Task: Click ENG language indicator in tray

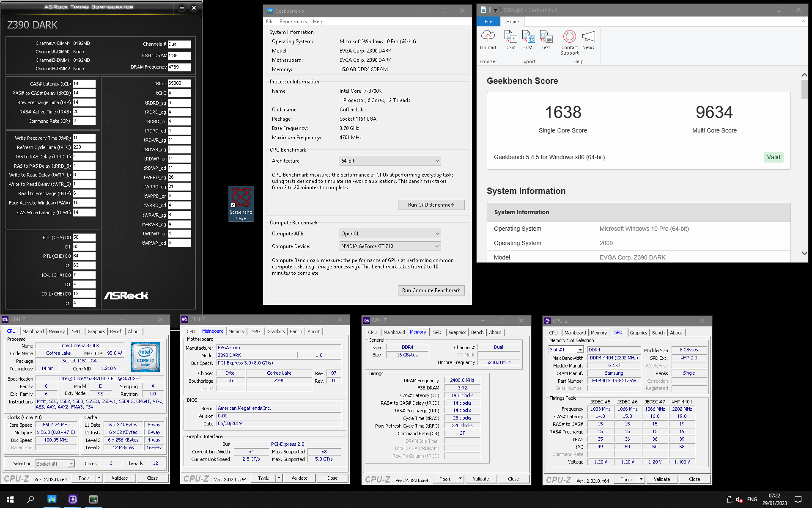Action: pos(752,500)
